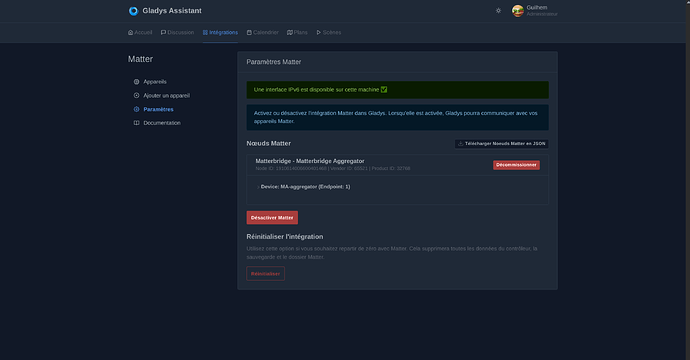Screen dimensions: 690x360
Task: Click the IPv6 interface available message
Action: [x=397, y=90]
